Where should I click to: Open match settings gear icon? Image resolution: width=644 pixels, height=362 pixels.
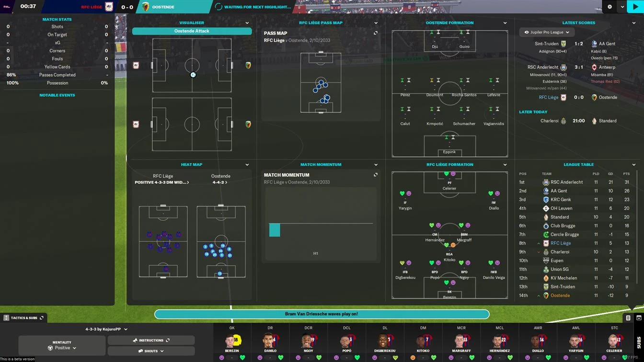(609, 7)
